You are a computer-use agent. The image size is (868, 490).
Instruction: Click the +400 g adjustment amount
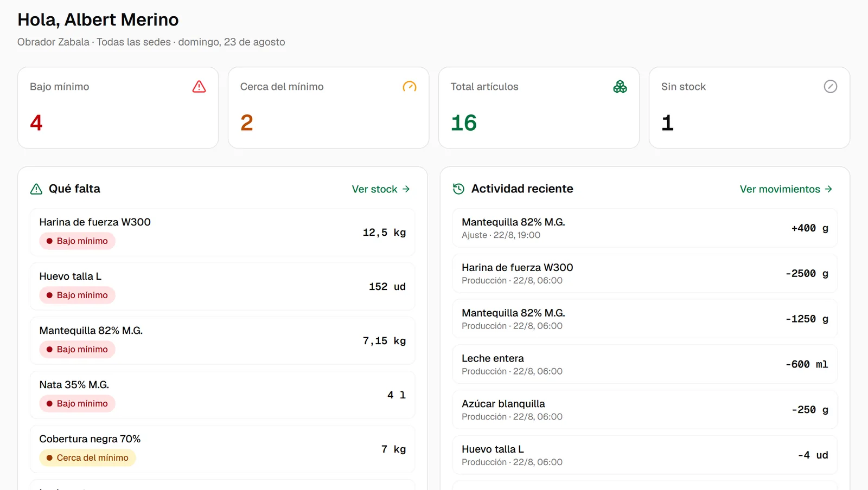809,228
